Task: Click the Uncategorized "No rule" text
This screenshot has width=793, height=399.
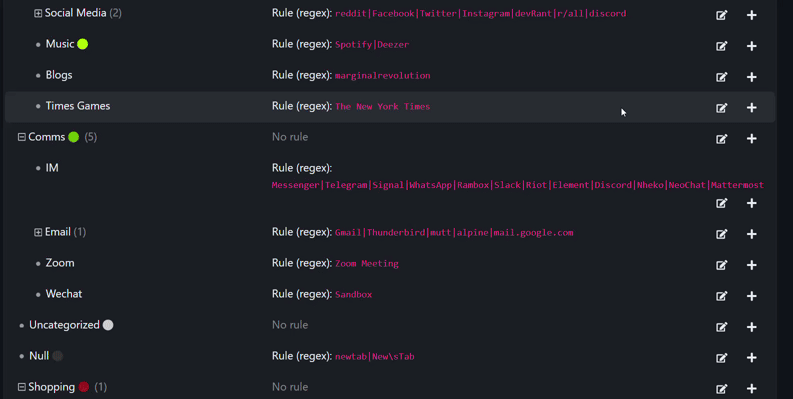Action: [290, 325]
